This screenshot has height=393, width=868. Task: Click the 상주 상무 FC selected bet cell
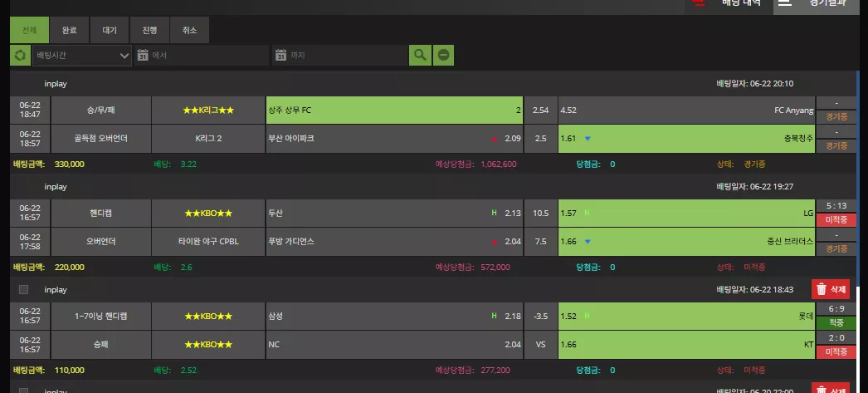click(x=394, y=111)
